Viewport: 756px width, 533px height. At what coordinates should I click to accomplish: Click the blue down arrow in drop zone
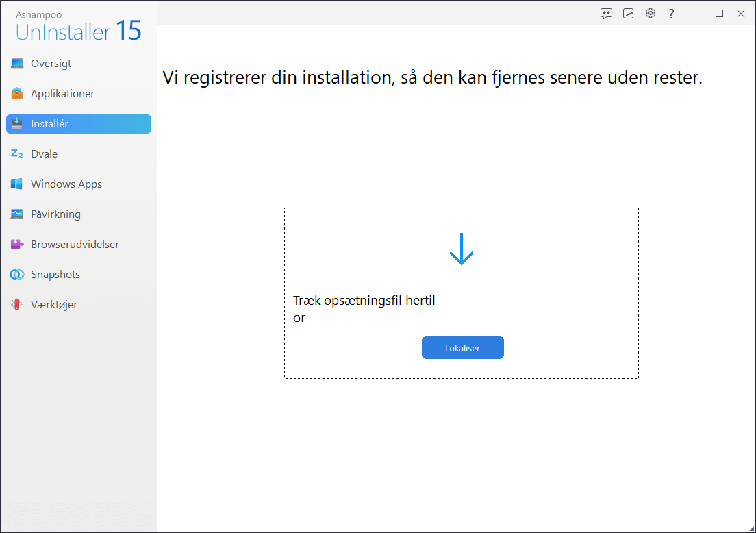coord(462,249)
